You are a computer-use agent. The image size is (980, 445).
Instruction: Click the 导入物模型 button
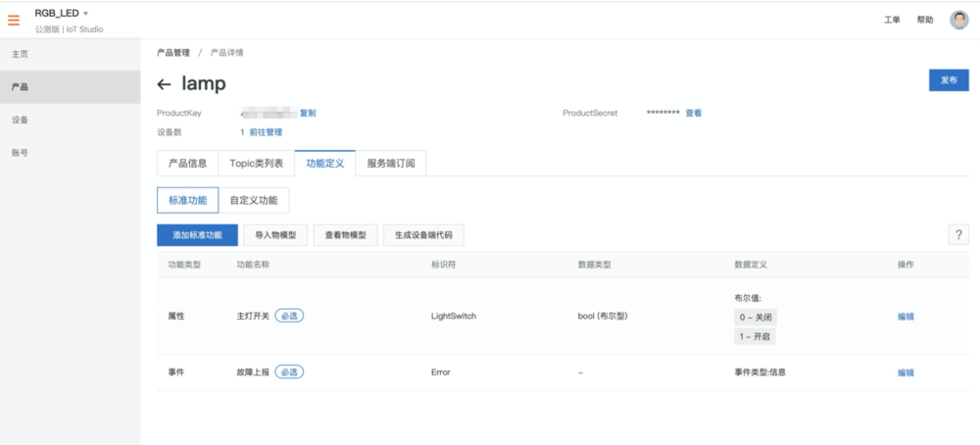click(x=275, y=235)
